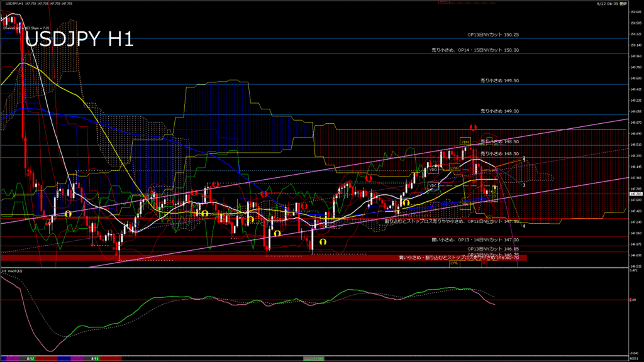The width and height of the screenshot is (644, 362).
Task: Click the YDH label box
Action: (465, 141)
